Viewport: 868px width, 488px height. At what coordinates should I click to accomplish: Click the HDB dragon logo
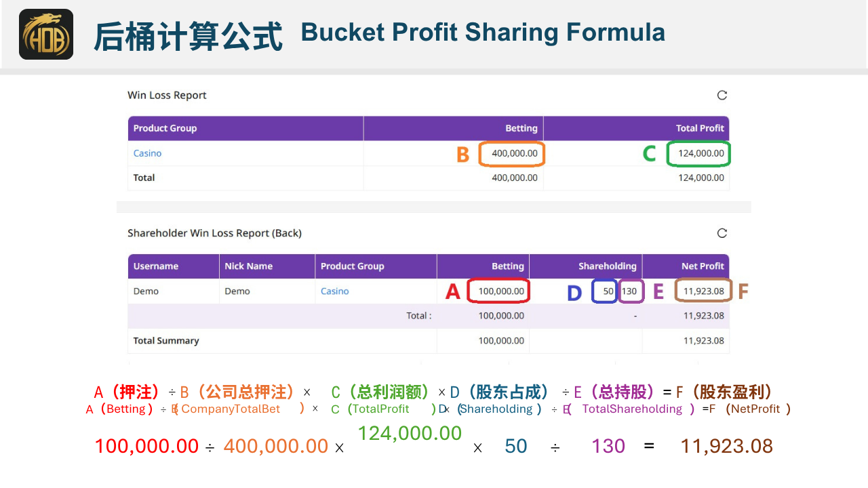click(46, 34)
